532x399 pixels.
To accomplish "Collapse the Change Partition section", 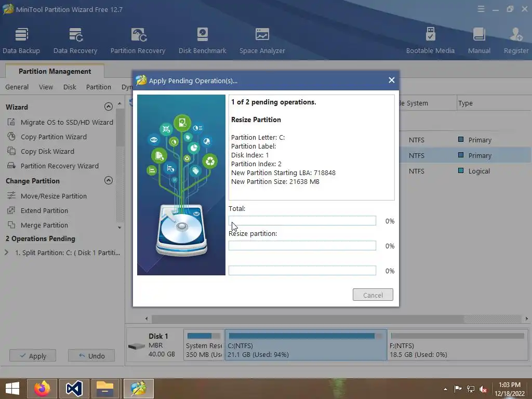I will tap(109, 180).
